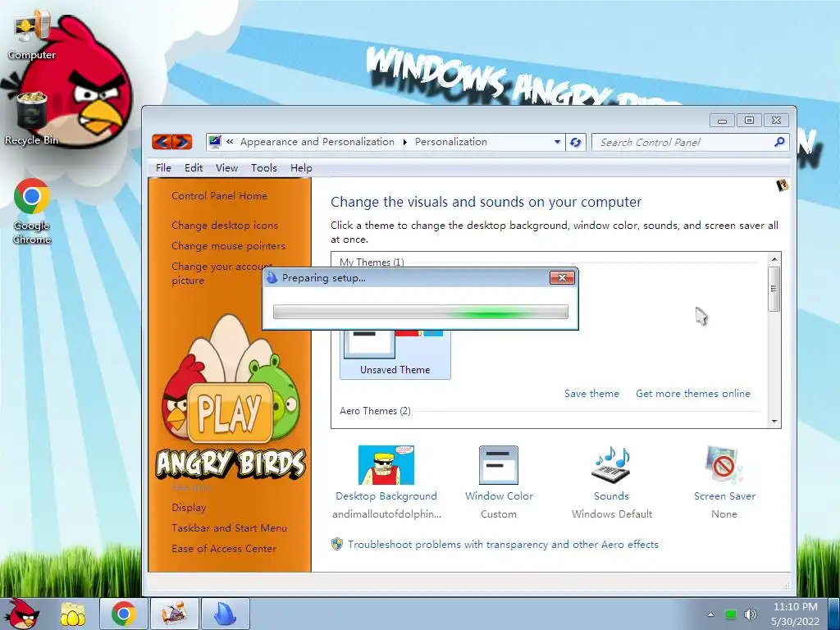840x630 pixels.
Task: Click the green tray status icon
Action: 730,614
